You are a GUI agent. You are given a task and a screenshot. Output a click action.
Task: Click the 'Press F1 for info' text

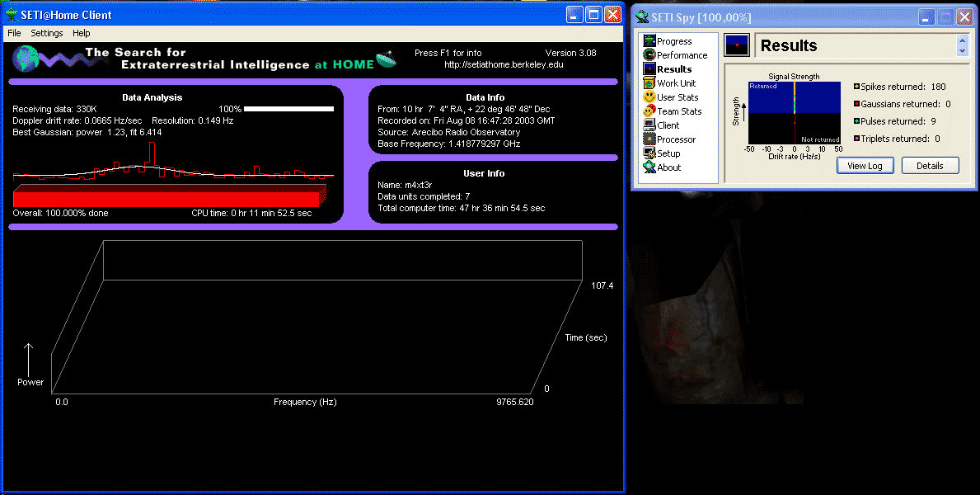[448, 53]
